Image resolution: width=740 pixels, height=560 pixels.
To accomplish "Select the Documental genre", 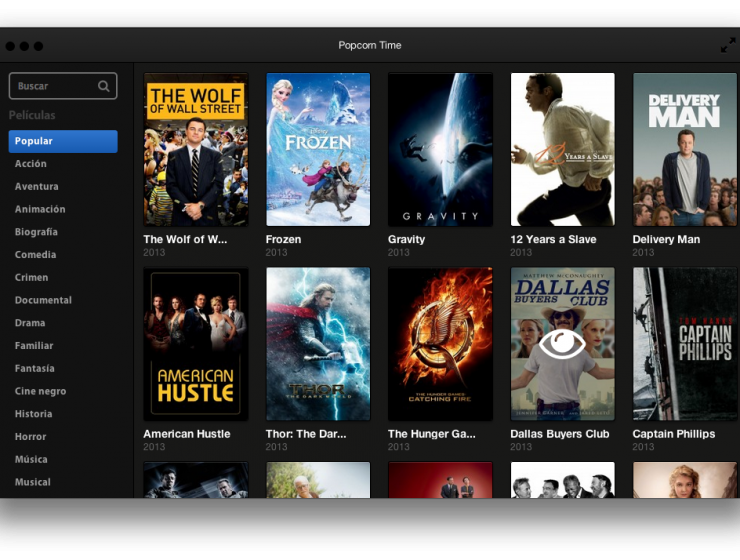I will tap(43, 300).
